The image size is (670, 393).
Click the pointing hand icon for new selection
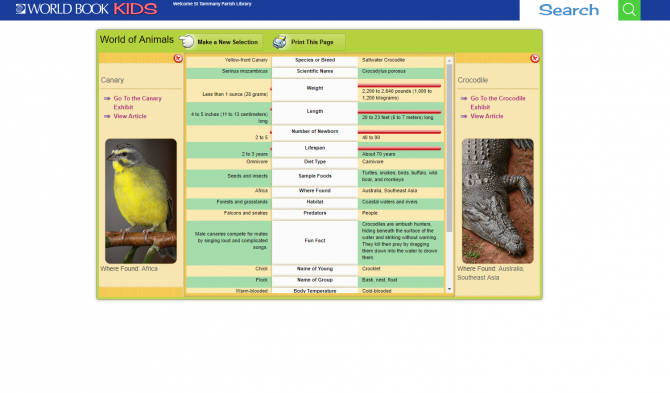[x=187, y=42]
